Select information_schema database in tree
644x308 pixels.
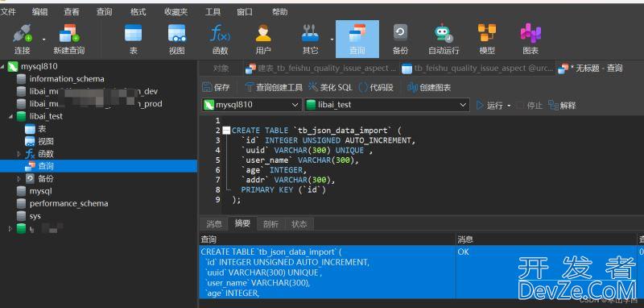coord(67,78)
